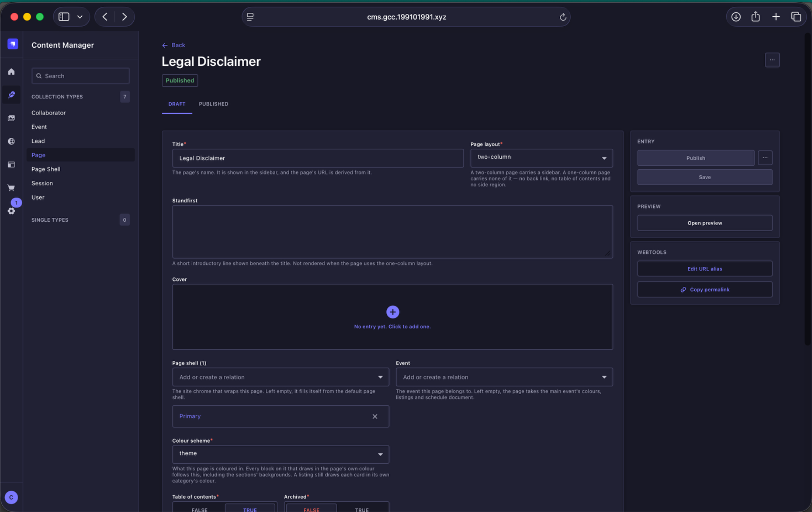
Task: Open the Home icon in left sidebar
Action: 12,72
